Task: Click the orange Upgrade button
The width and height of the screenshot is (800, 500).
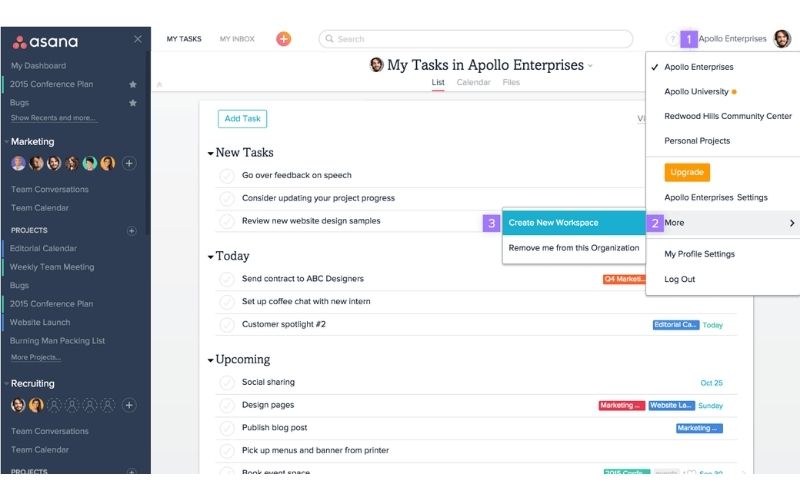Action: click(687, 172)
